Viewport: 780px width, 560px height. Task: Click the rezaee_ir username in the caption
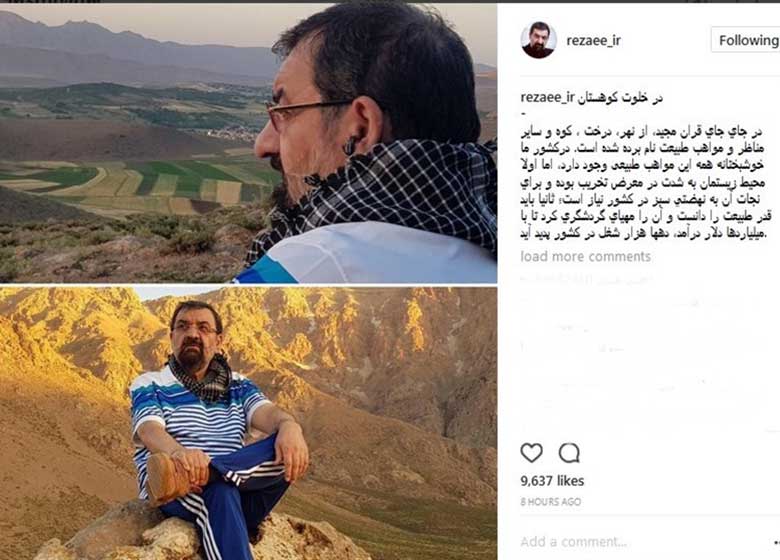tap(547, 97)
